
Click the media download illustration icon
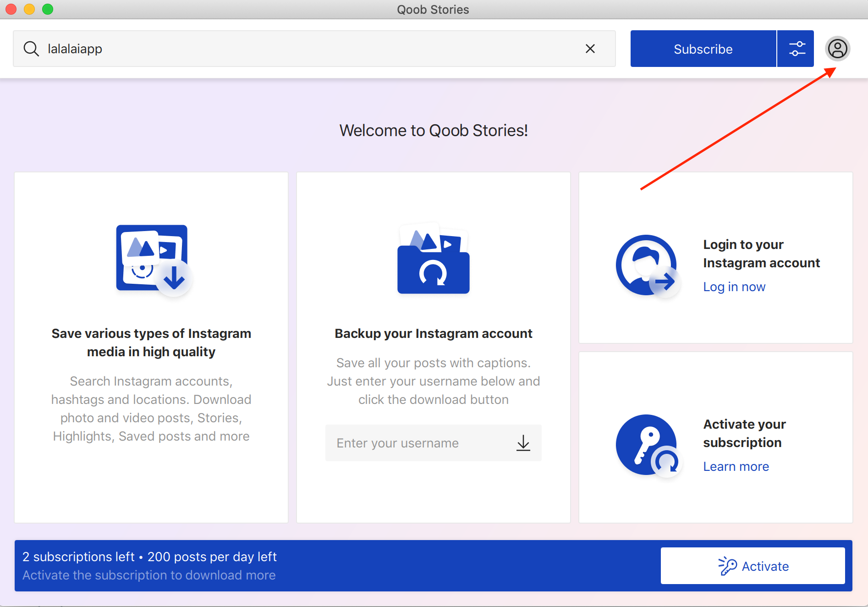click(x=154, y=260)
